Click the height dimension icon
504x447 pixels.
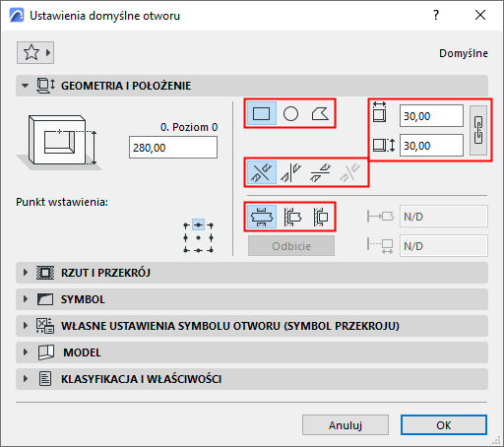coord(384,145)
